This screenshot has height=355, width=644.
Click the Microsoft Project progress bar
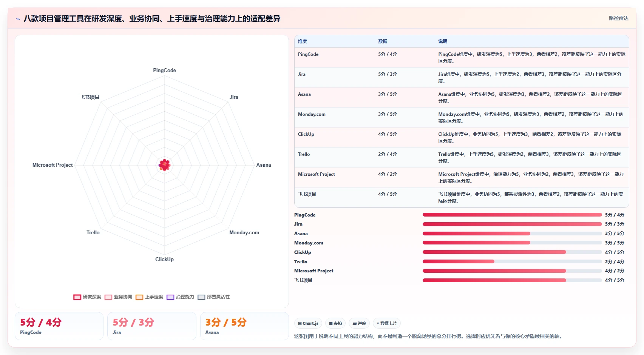click(x=512, y=271)
